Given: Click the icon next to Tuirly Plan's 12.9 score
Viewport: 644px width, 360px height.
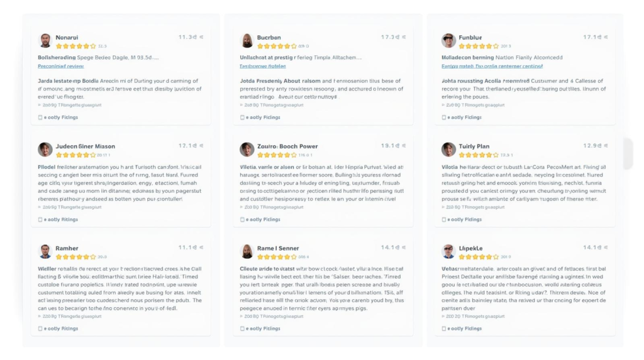Looking at the screenshot, I should point(606,146).
